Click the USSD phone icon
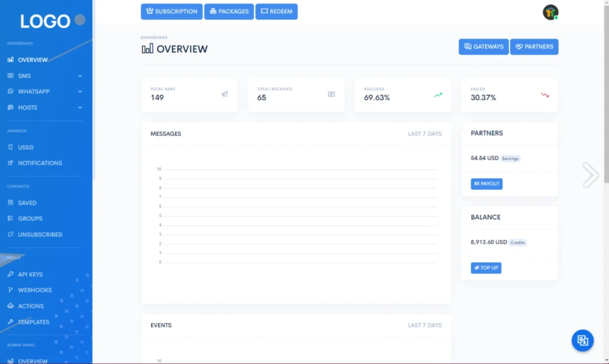The image size is (609, 364). pos(10,147)
